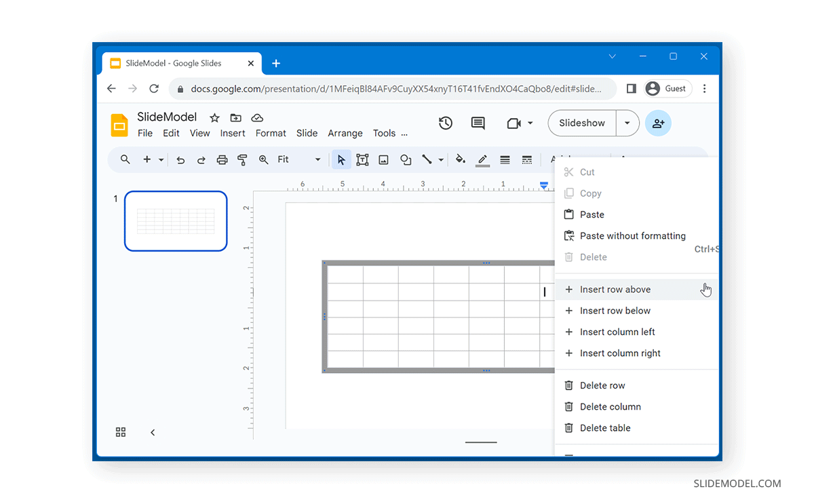This screenshot has height=504, width=814.
Task: Click the Insert image icon
Action: click(383, 159)
